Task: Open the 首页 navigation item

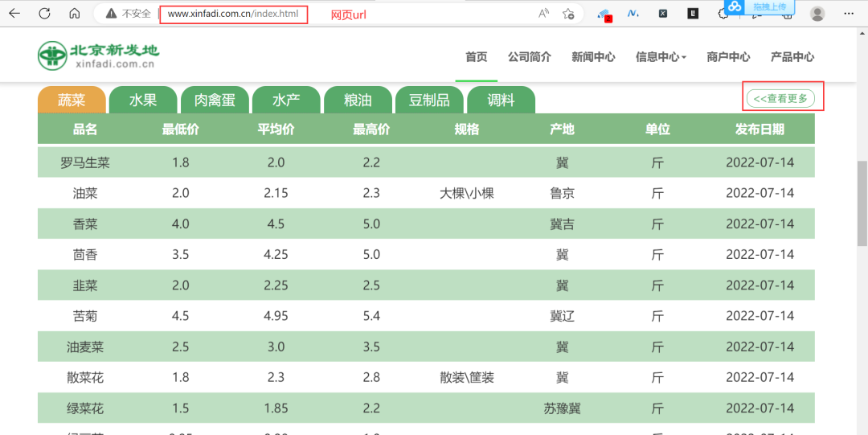Action: 476,56
